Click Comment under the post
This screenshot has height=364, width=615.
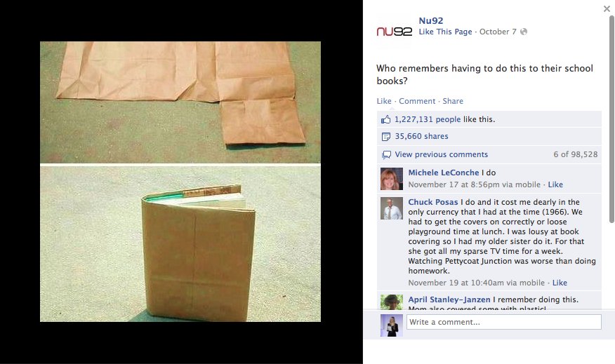417,101
